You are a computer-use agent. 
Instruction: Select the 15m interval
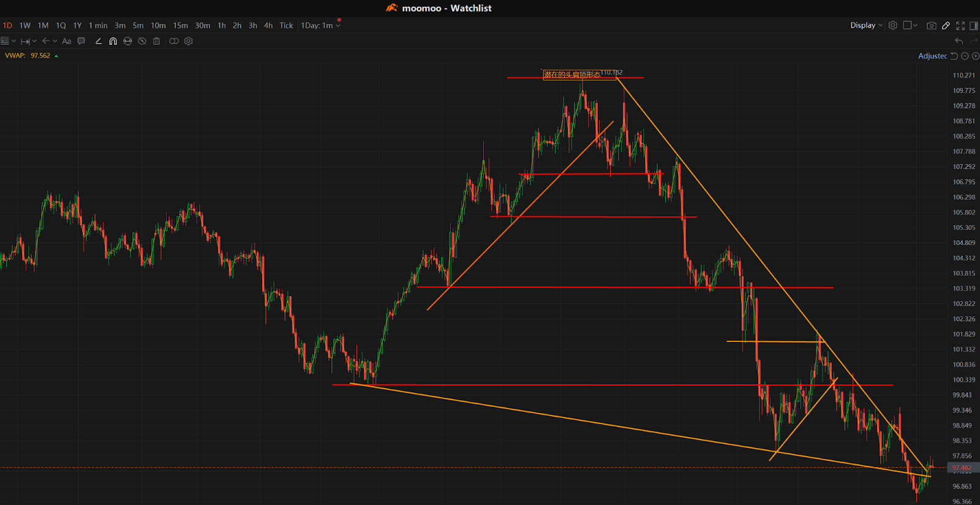click(180, 26)
